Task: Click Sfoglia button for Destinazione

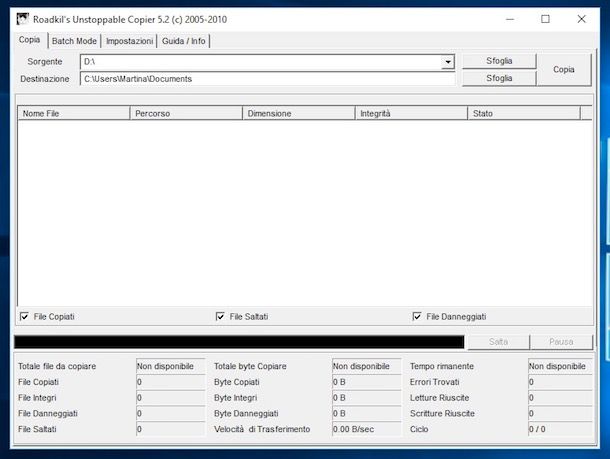Action: (x=499, y=78)
